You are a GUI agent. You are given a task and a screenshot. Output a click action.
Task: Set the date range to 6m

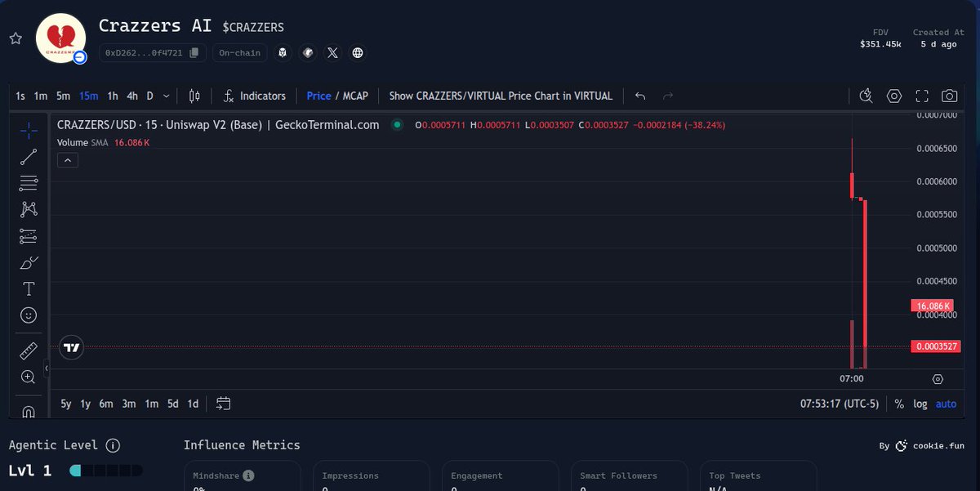point(106,404)
